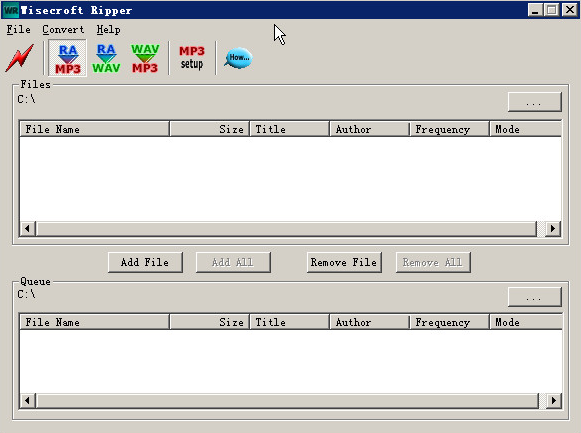Click the WR application icon in title bar

[x=11, y=10]
